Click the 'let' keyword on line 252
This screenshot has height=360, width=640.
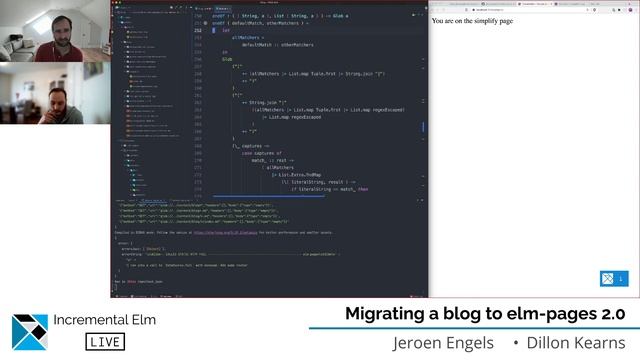226,30
